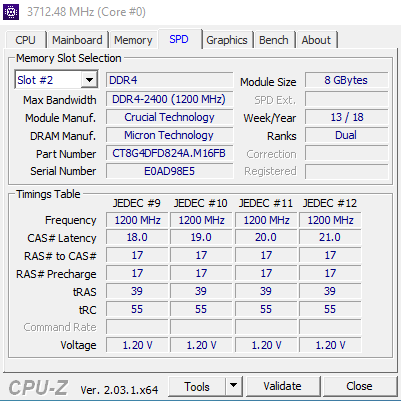The image size is (401, 401).
Task: Show the About tab
Action: 316,40
